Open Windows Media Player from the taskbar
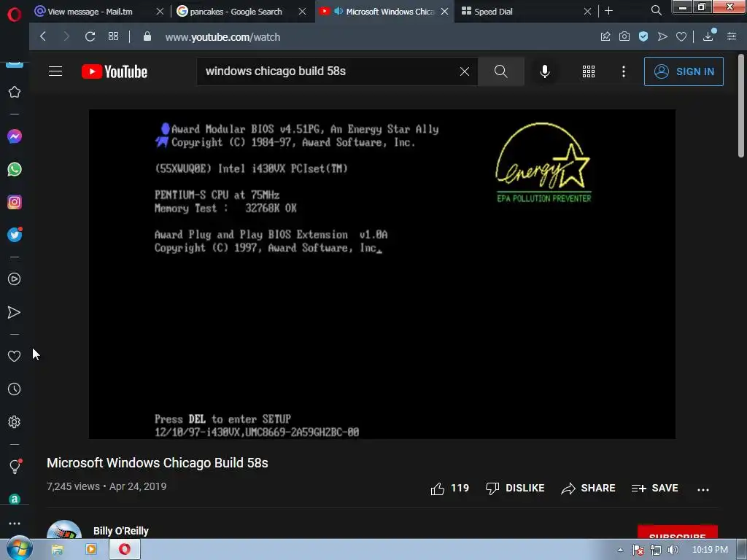Image resolution: width=747 pixels, height=560 pixels. coord(90,550)
